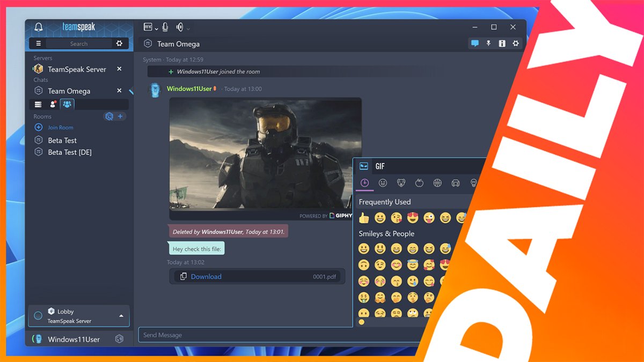Screen dimensions: 644x362
Task: Click the file icon beside Download
Action: [184, 277]
